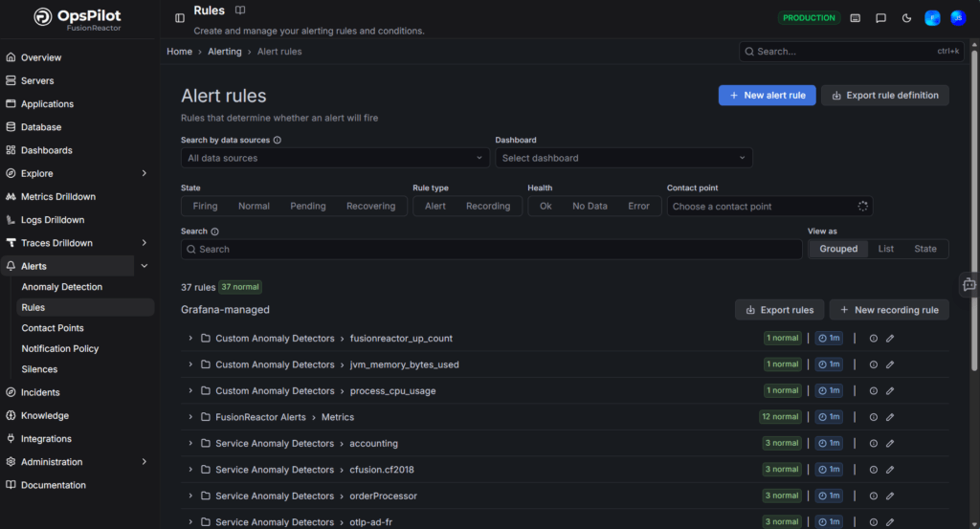Open the Select dashboard dropdown
Screen dimensions: 980x529
tap(623, 158)
